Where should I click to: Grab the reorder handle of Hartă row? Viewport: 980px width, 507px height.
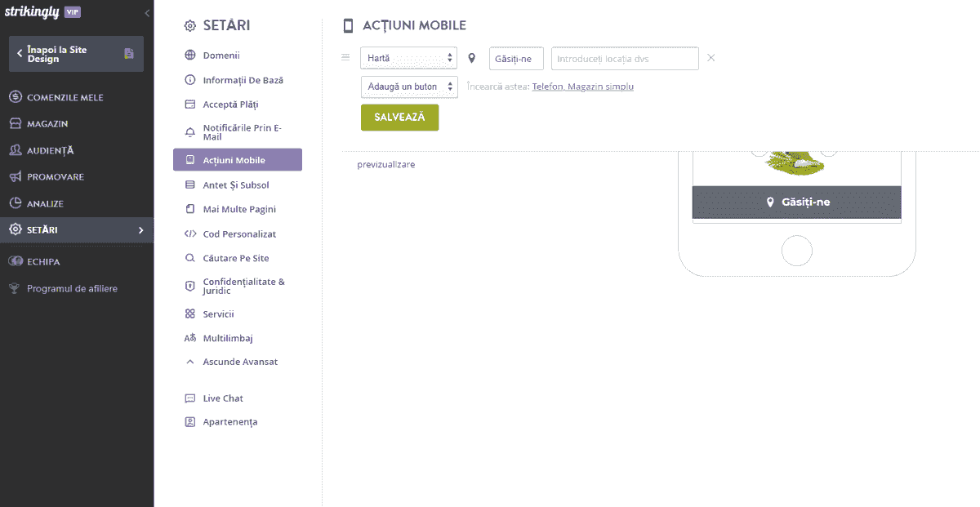click(x=345, y=58)
